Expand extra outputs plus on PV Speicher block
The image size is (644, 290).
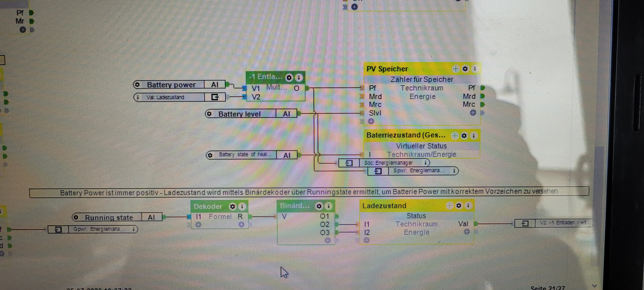tap(473, 113)
